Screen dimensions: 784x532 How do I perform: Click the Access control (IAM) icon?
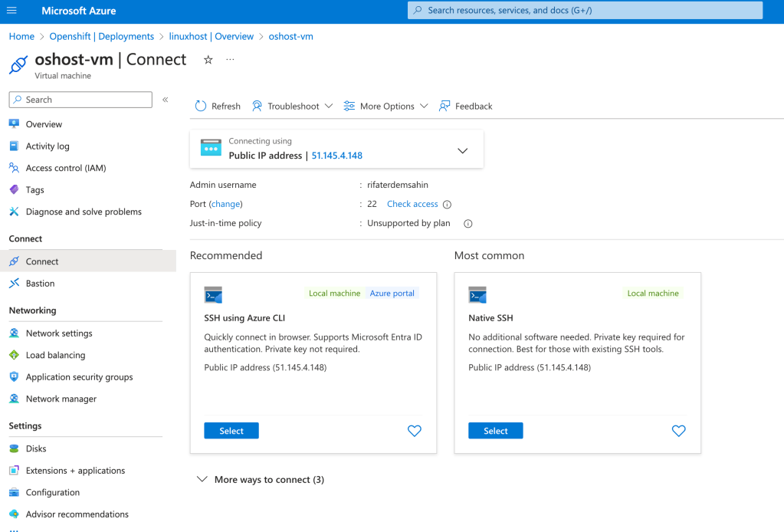(14, 168)
